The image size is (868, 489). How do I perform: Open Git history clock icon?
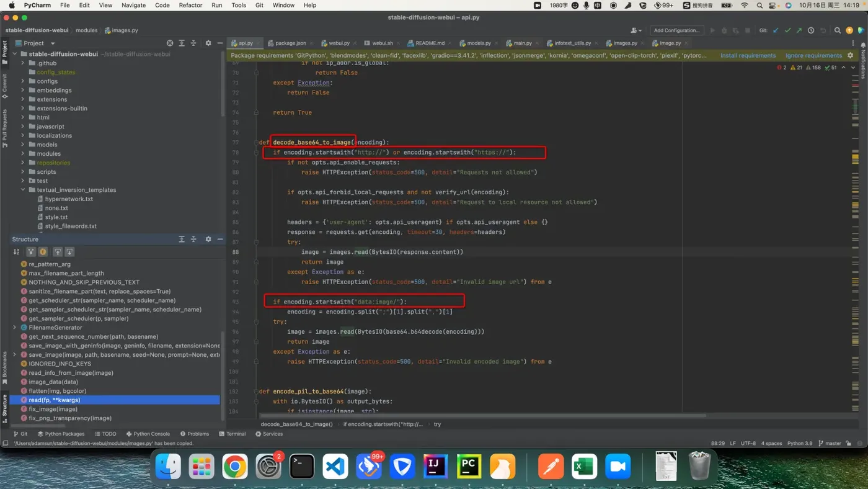[811, 30]
